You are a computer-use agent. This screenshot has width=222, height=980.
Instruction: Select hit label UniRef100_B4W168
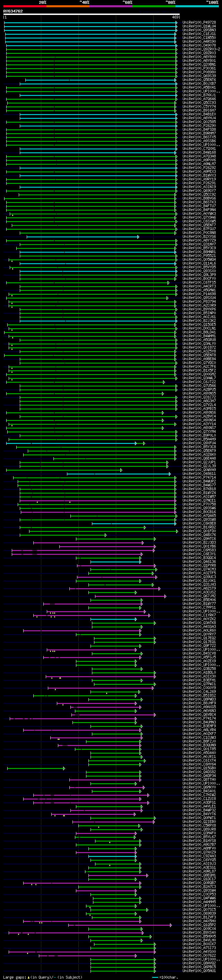(x=199, y=153)
